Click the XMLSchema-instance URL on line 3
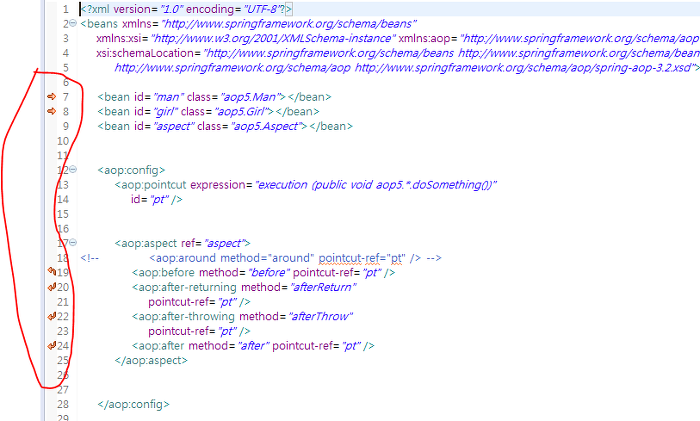This screenshot has width=700, height=421. [x=273, y=38]
